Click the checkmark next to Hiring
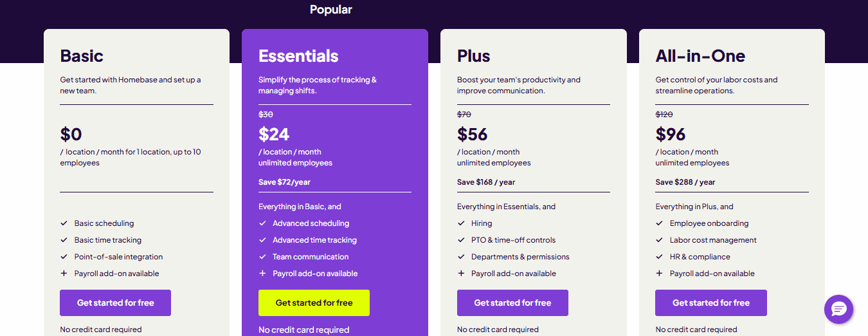This screenshot has height=336, width=868. pos(461,223)
